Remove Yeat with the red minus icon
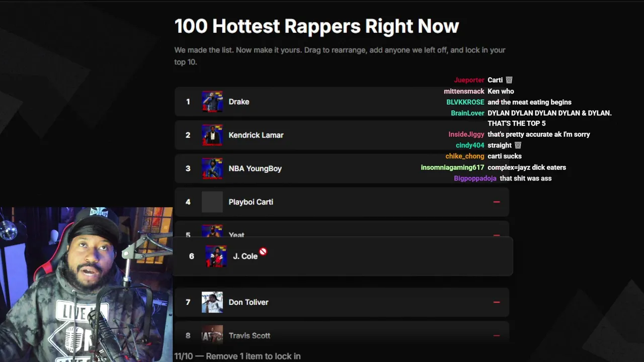644x362 pixels. point(497,235)
